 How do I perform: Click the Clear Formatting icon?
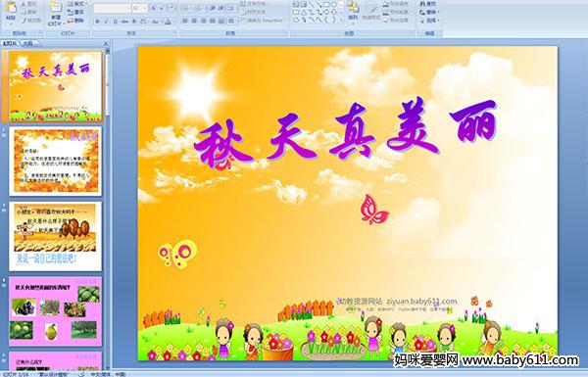(172, 8)
